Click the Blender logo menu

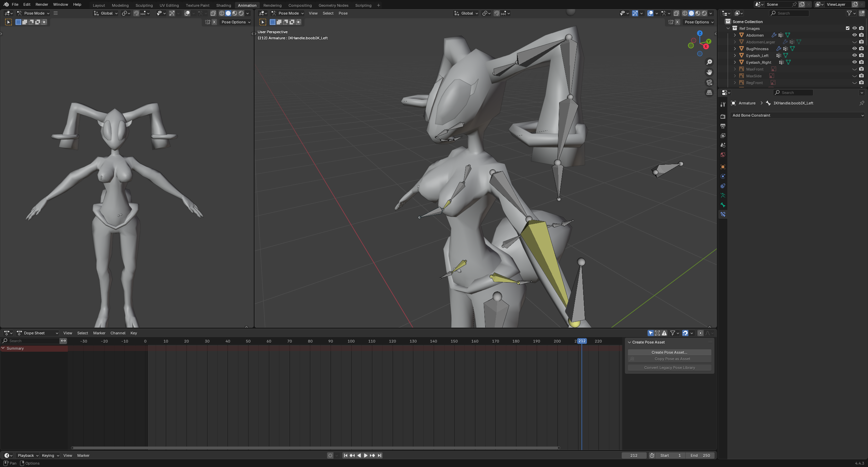6,4
